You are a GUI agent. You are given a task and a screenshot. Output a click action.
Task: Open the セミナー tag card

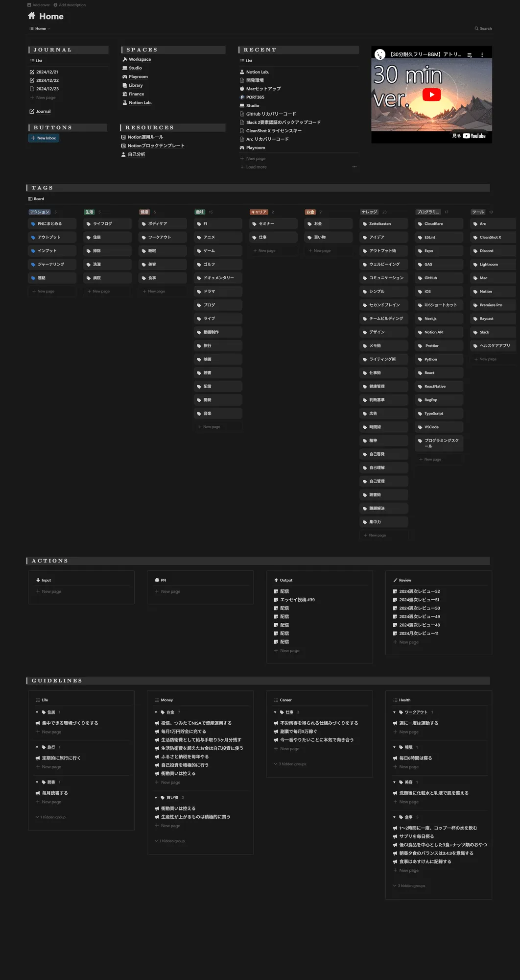tap(274, 224)
